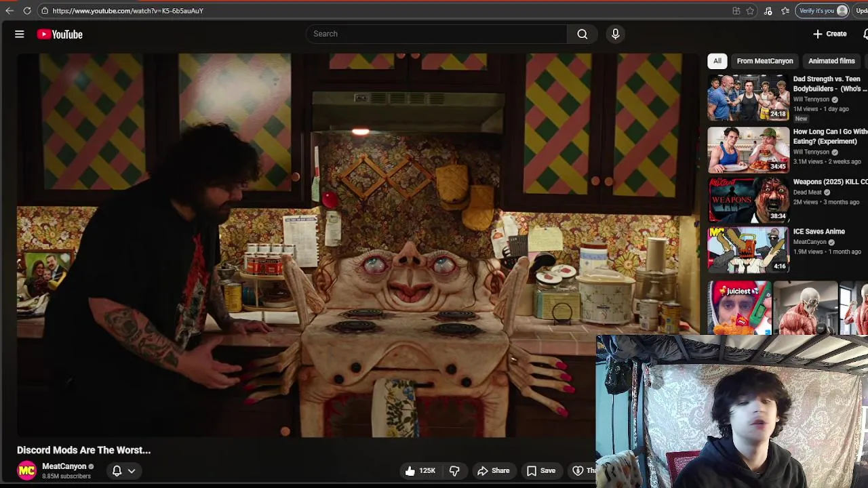Viewport: 868px width, 488px height.
Task: Open MeatCanyon channel under ICE Saves Anime
Action: pyautogui.click(x=810, y=242)
